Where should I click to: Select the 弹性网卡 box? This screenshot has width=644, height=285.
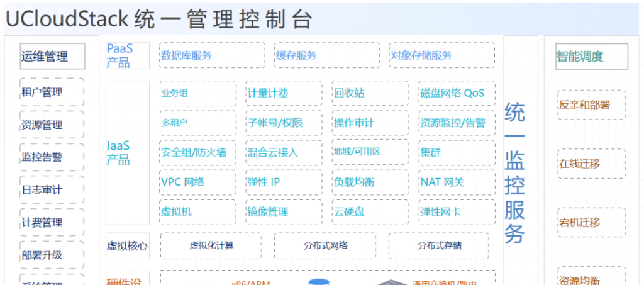click(x=457, y=212)
